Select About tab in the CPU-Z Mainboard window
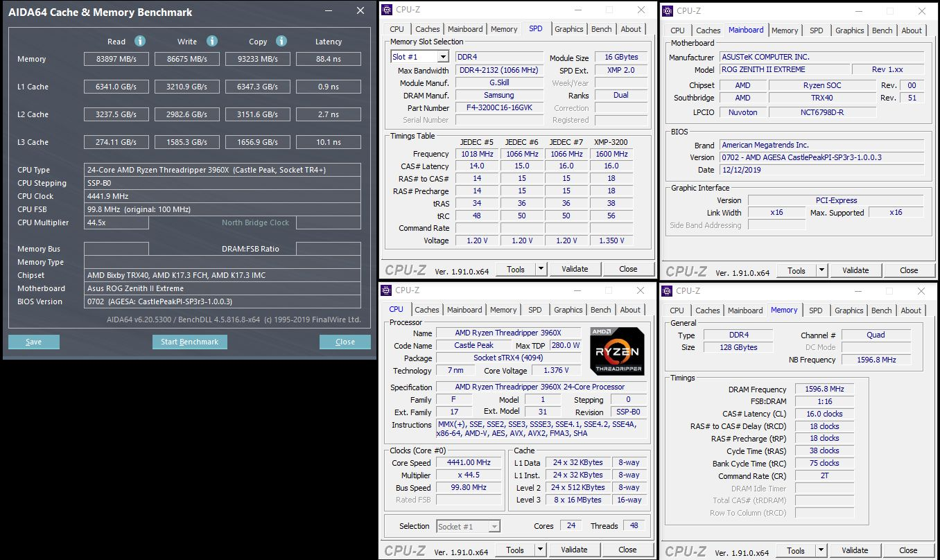Screen dimensions: 940x560 click(912, 30)
